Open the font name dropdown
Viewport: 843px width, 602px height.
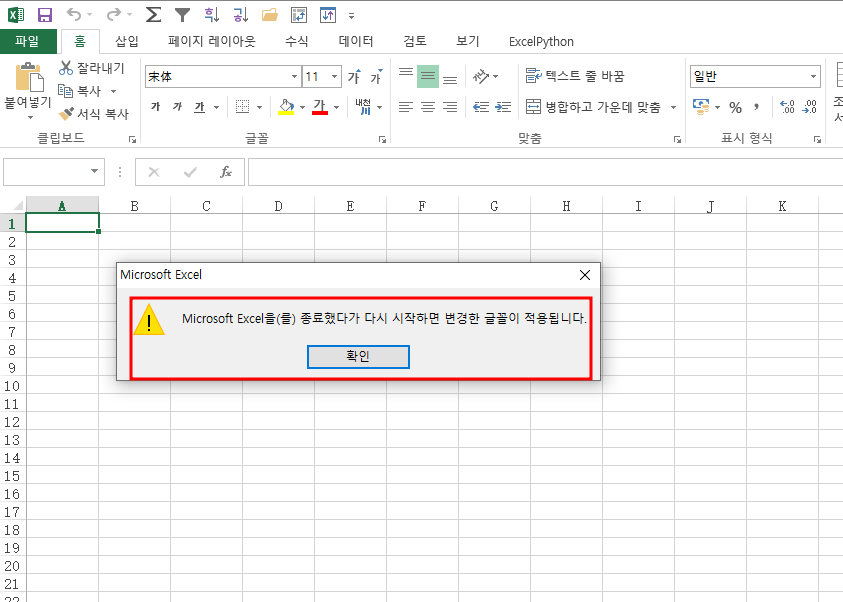pyautogui.click(x=294, y=77)
